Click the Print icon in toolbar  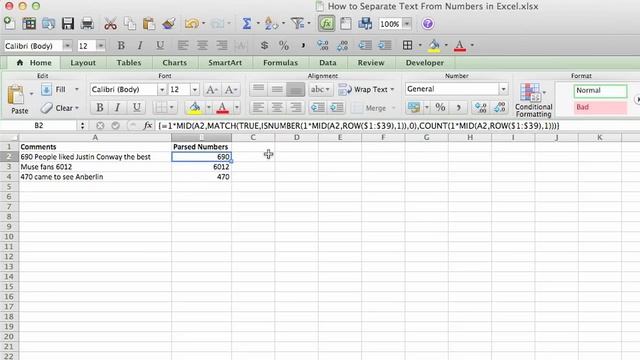[x=87, y=24]
